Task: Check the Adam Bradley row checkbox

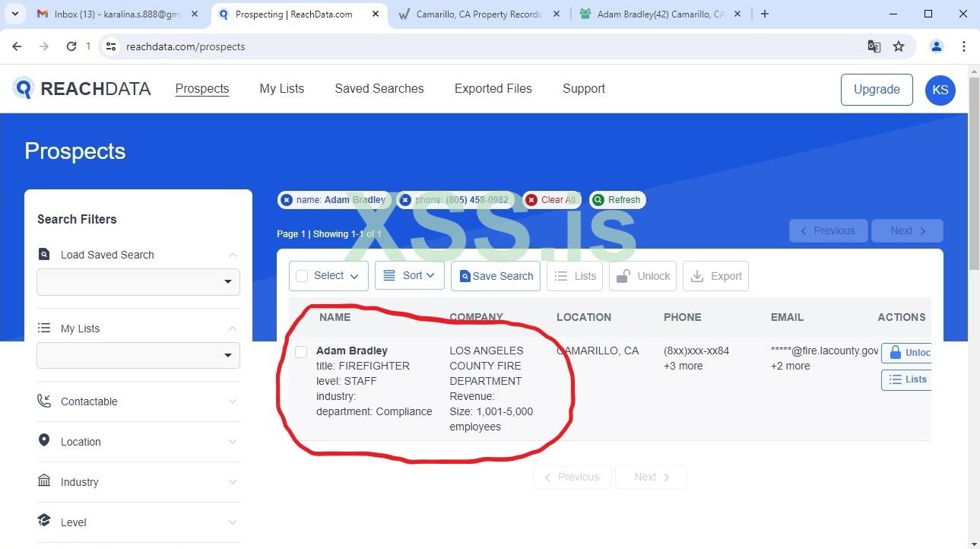Action: point(301,351)
